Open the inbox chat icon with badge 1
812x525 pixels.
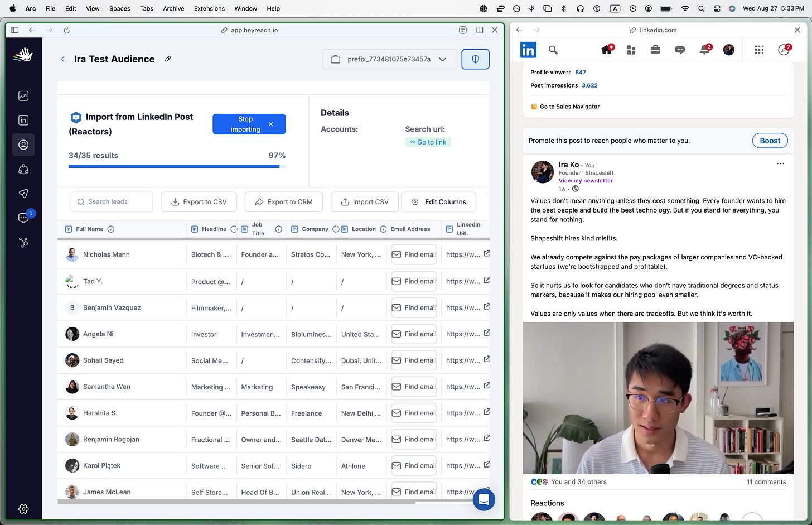[x=23, y=218]
